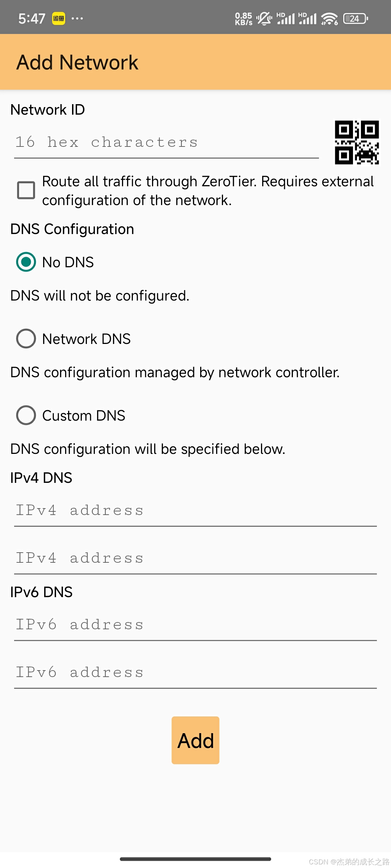Enable route all traffic through ZeroTier checkbox

click(x=26, y=190)
